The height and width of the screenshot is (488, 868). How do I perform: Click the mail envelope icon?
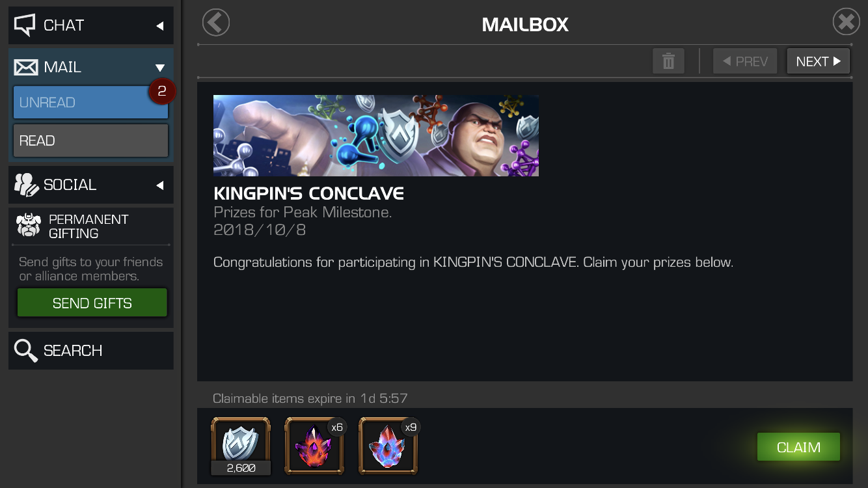click(x=26, y=67)
